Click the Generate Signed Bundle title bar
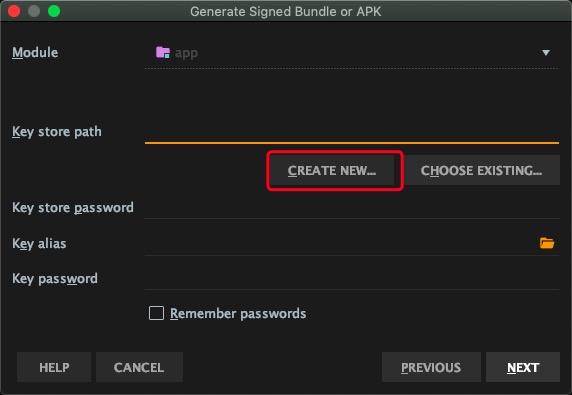 coord(286,11)
